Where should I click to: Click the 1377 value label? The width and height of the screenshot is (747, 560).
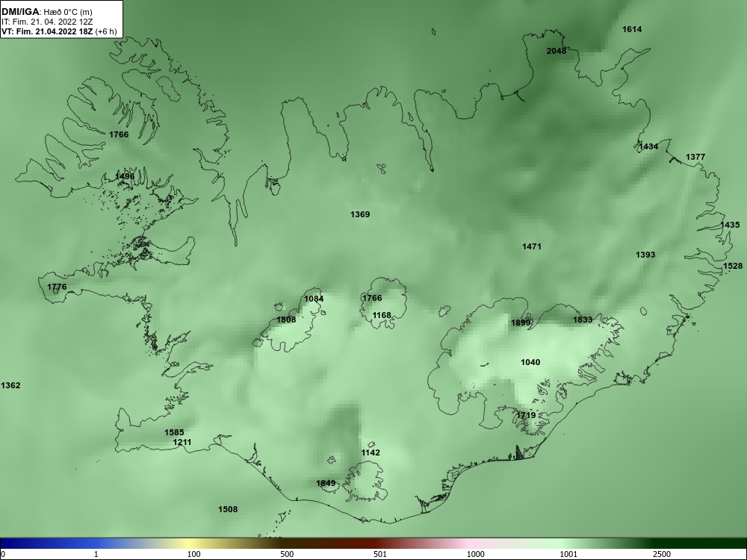[695, 157]
